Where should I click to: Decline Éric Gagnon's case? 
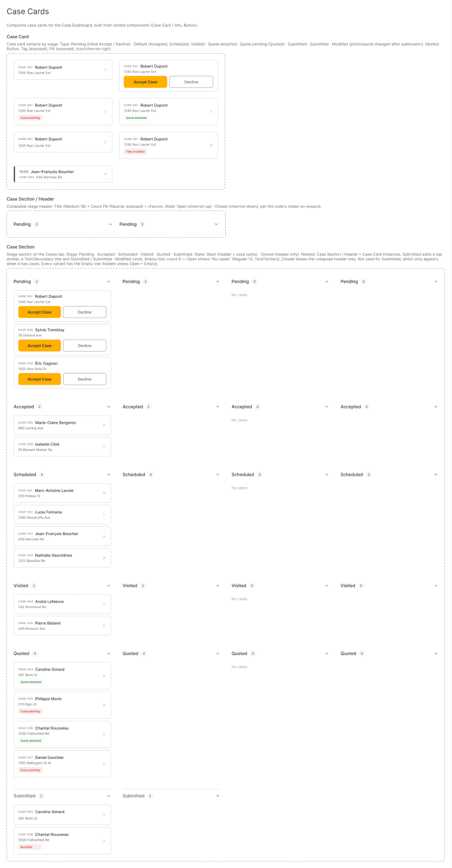[x=85, y=379]
